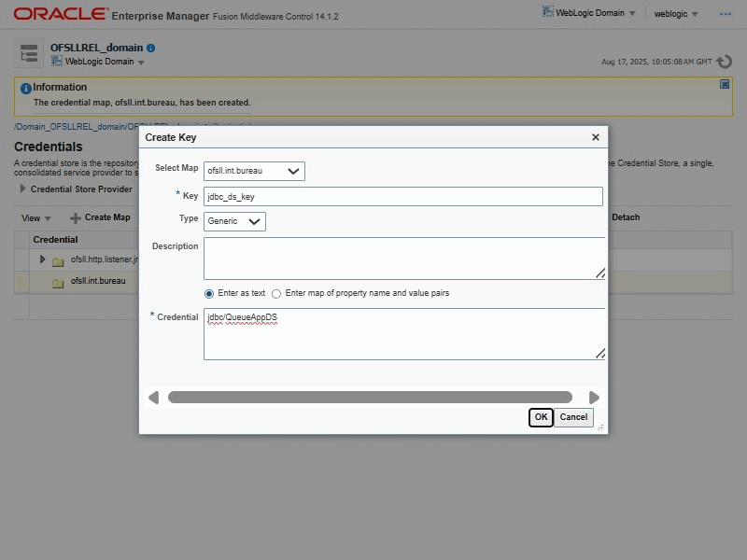Click the Credential field resize handle
Screen dimensions: 747x560
[600, 354]
